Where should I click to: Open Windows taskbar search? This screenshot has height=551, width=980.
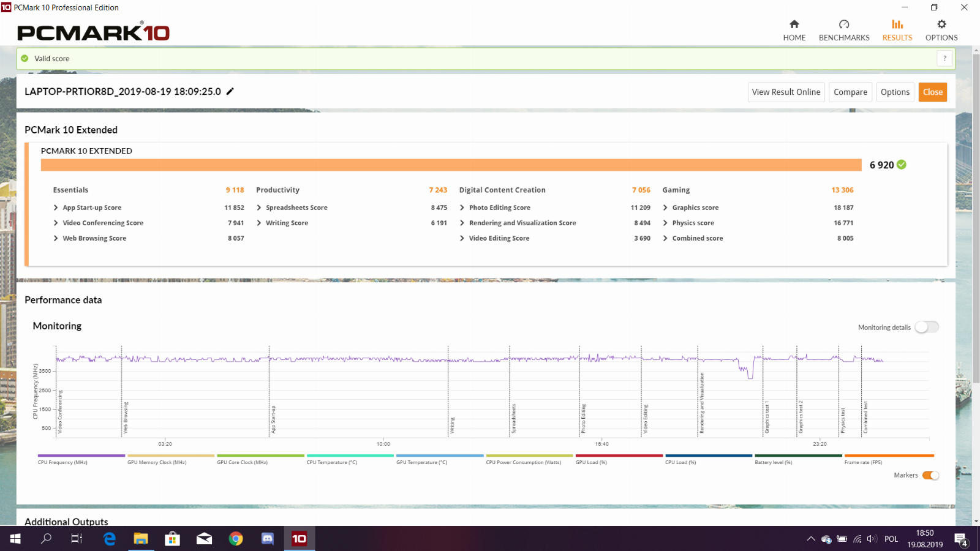tap(46, 539)
